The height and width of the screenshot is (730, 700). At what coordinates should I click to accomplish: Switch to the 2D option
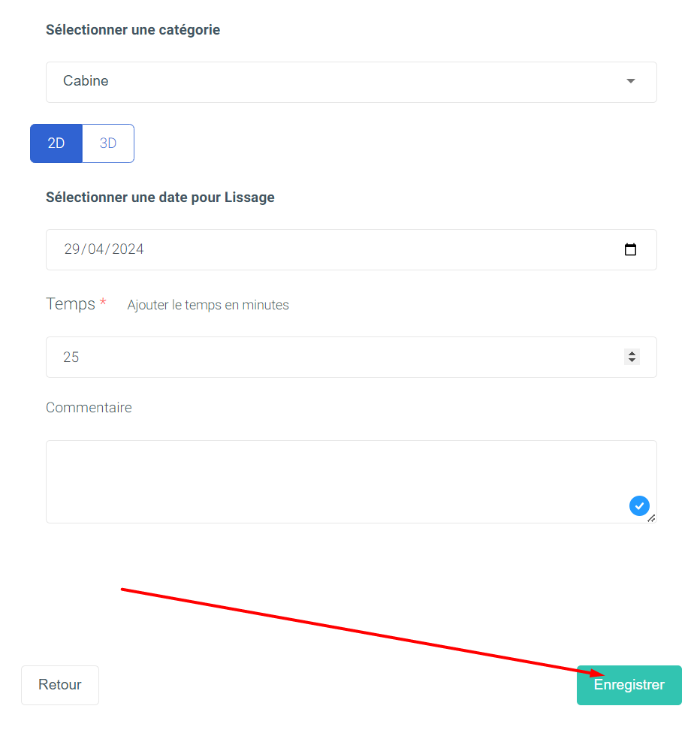pos(56,143)
